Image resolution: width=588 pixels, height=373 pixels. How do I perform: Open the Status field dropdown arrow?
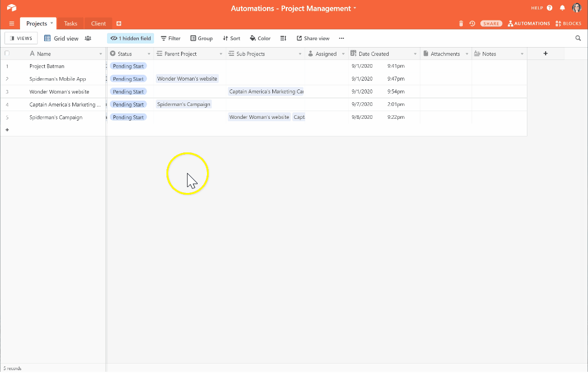click(x=148, y=53)
